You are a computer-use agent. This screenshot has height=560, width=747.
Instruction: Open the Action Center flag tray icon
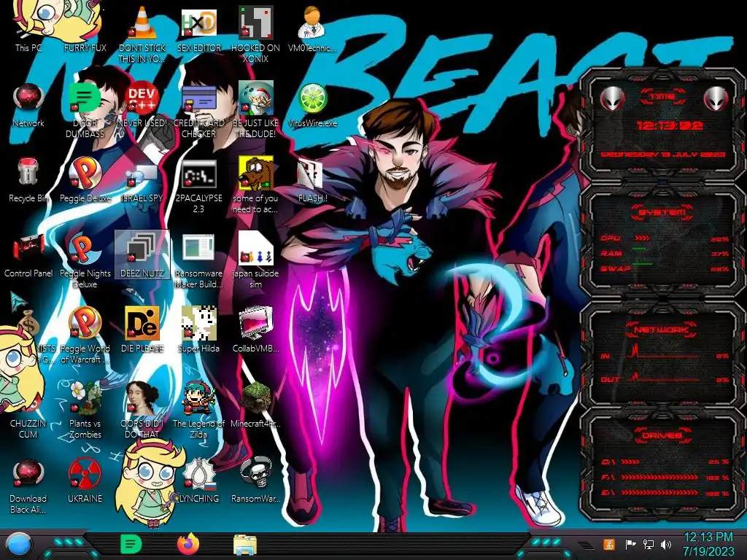click(x=630, y=544)
